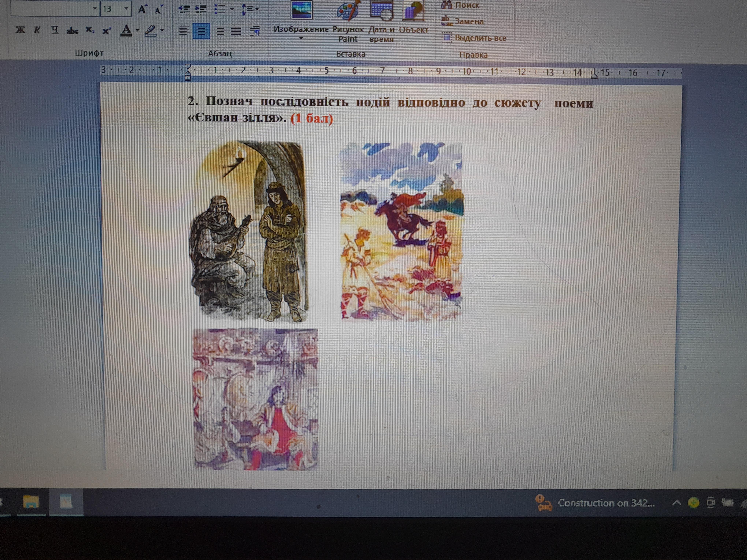Toggle italic (К) formatting
The height and width of the screenshot is (560, 747).
[x=37, y=30]
